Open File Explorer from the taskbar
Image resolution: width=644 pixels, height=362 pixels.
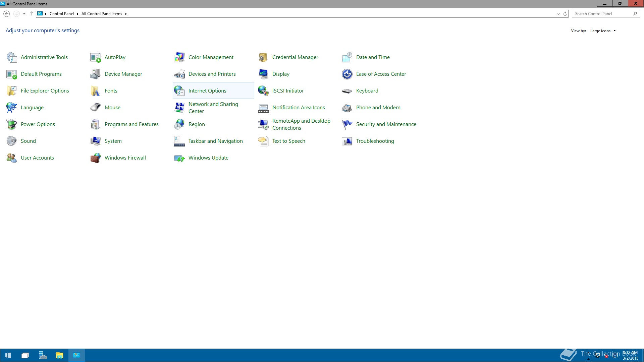60,355
